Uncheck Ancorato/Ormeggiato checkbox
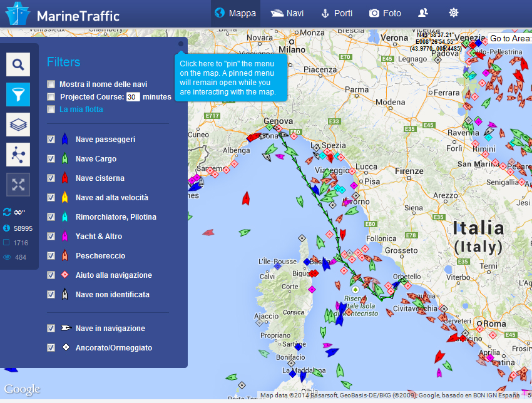This screenshot has width=532, height=403. [51, 347]
